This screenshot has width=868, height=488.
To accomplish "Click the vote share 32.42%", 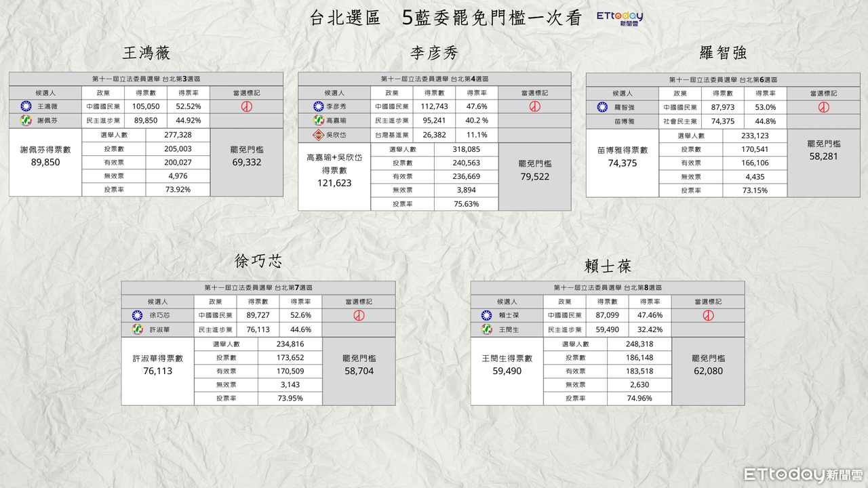I will click(x=650, y=329).
